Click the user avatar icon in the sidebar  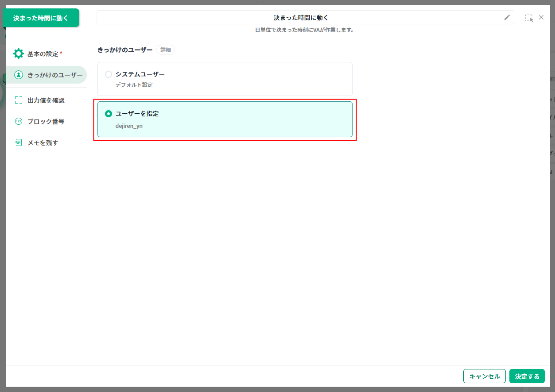pyautogui.click(x=19, y=75)
